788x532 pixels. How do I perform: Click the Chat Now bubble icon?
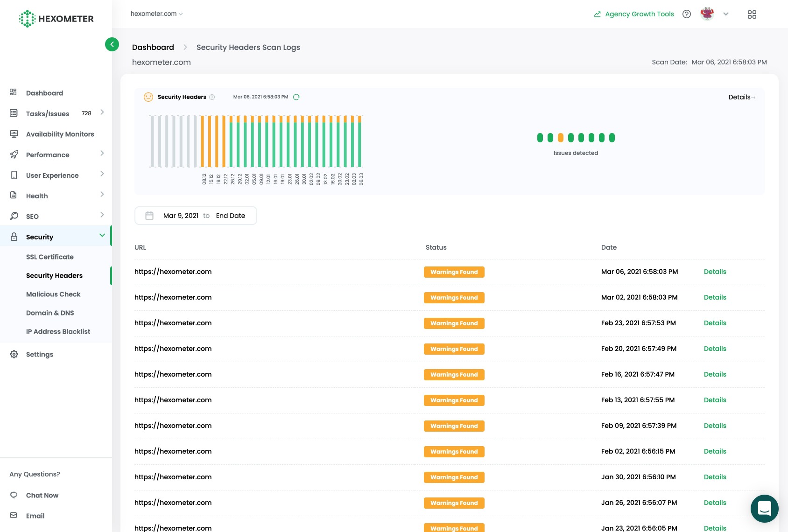tap(14, 495)
